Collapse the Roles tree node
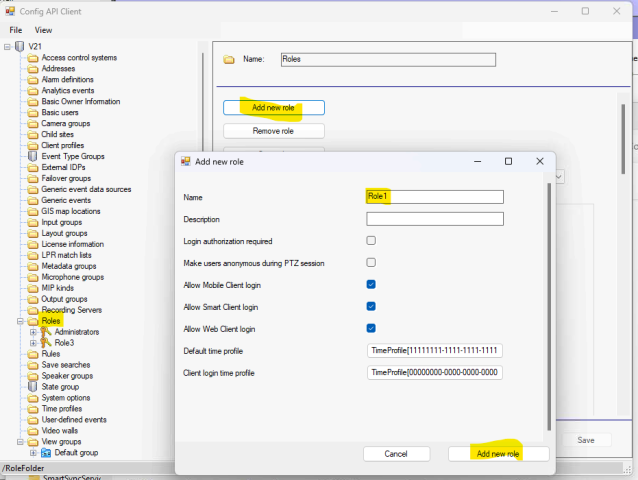 (20, 321)
